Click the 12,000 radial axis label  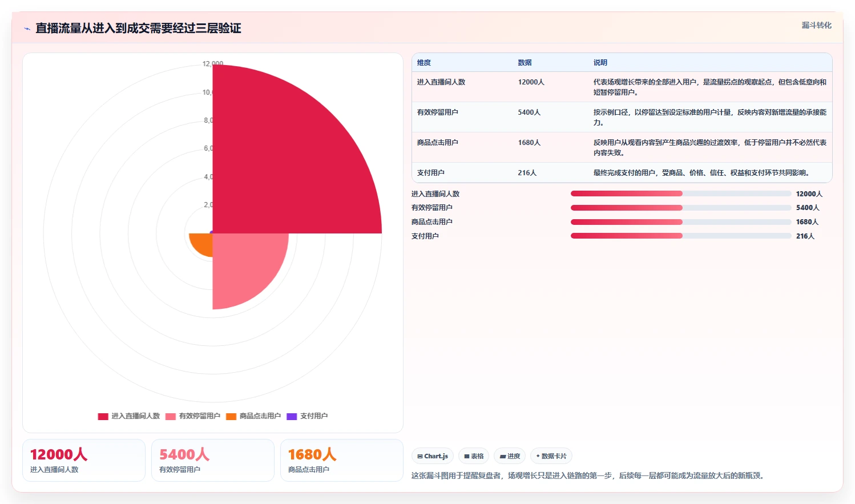213,64
